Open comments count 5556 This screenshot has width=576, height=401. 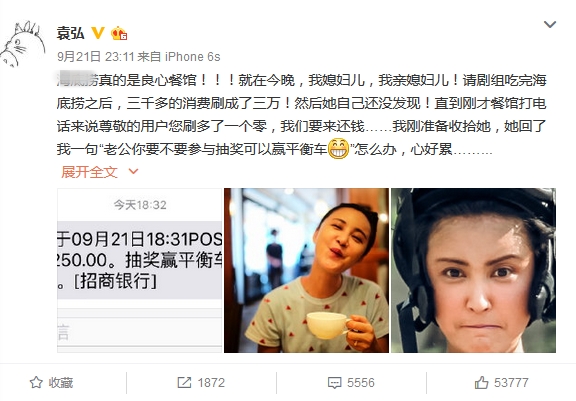[361, 383]
